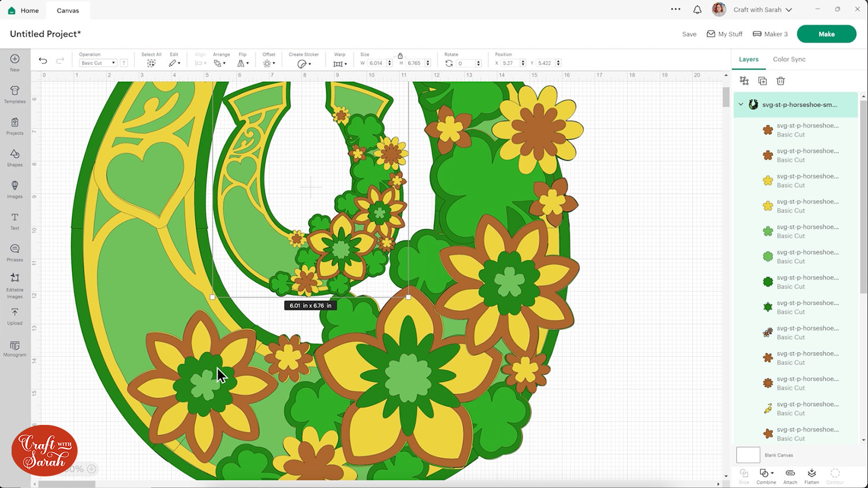The height and width of the screenshot is (488, 868).
Task: Open the Combine dropdown
Action: coord(766,476)
